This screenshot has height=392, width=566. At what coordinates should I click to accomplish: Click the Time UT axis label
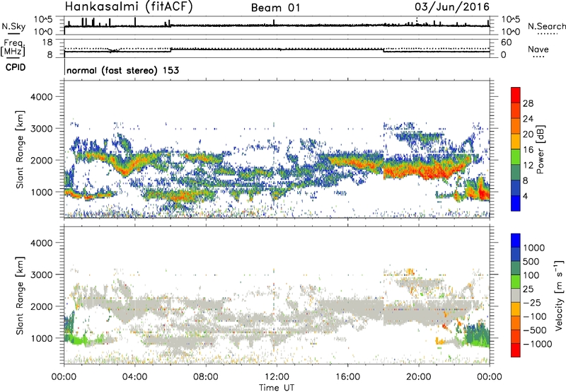tap(277, 388)
